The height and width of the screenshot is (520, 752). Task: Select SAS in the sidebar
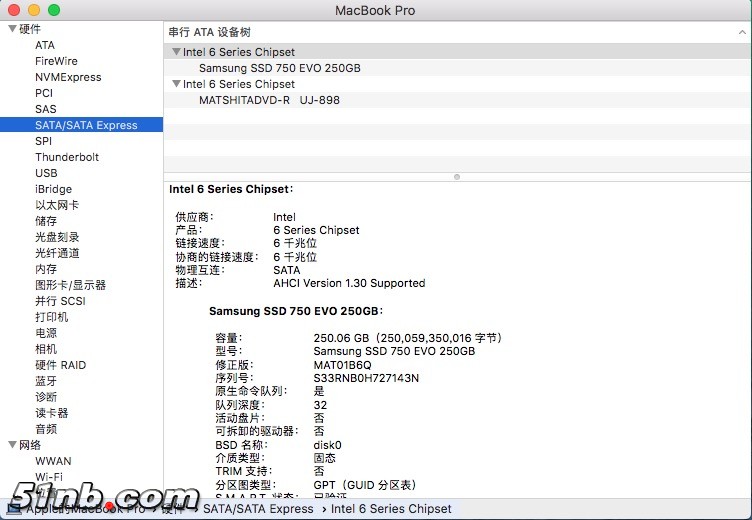(46, 109)
